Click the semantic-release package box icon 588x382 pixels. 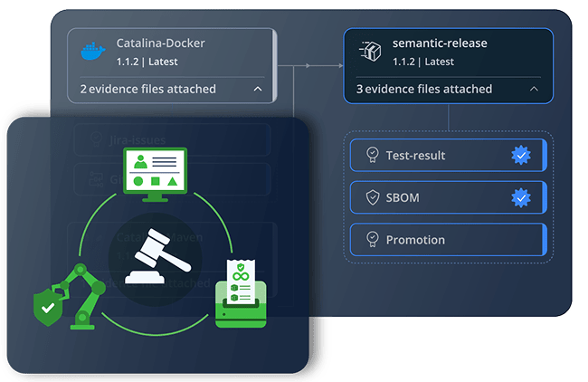(370, 52)
